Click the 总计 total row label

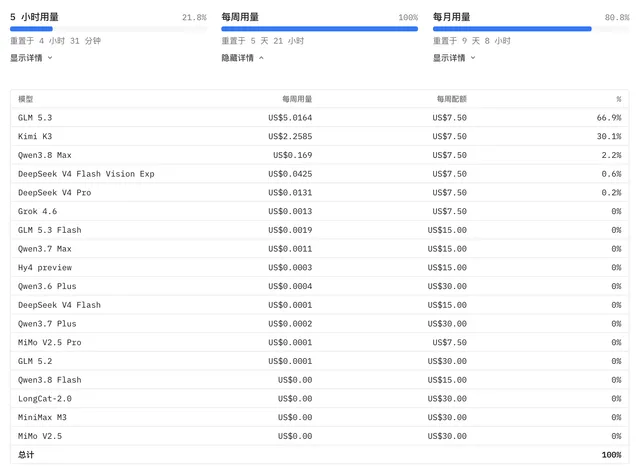[26, 455]
